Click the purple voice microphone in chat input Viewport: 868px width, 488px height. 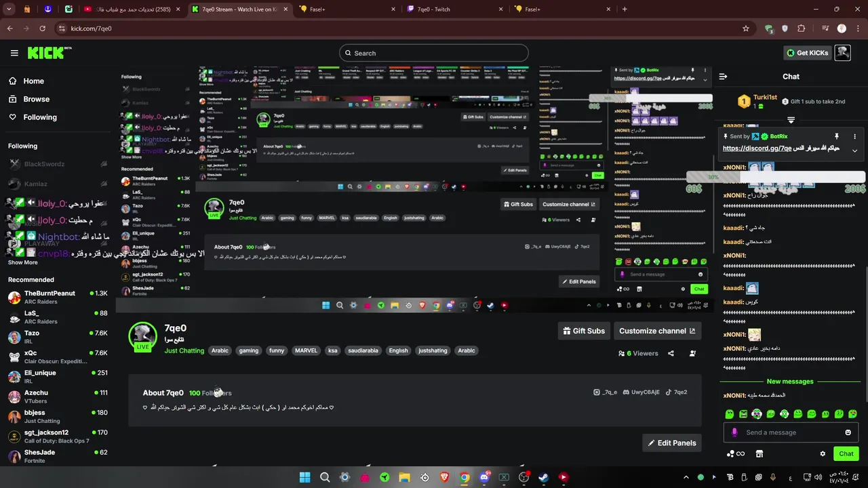734,432
